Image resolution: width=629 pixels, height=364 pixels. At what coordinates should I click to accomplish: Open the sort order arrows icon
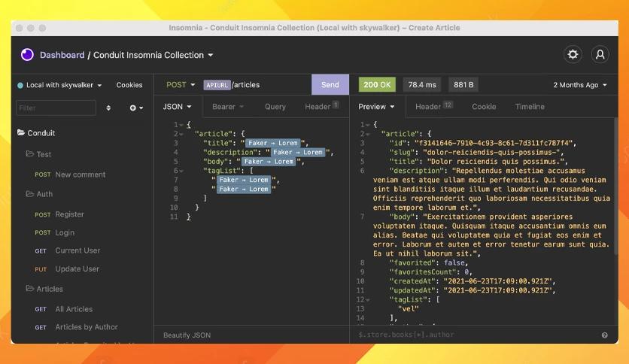(x=108, y=108)
